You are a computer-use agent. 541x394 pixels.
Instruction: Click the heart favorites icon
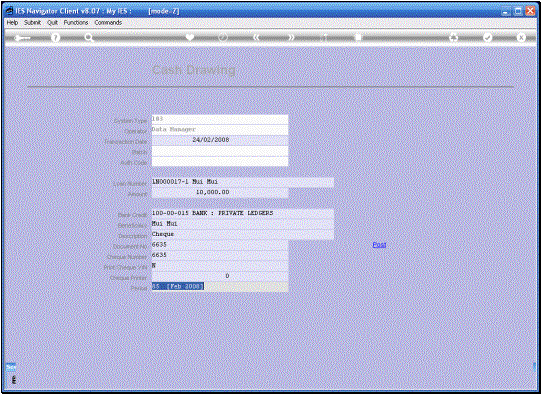coord(190,37)
